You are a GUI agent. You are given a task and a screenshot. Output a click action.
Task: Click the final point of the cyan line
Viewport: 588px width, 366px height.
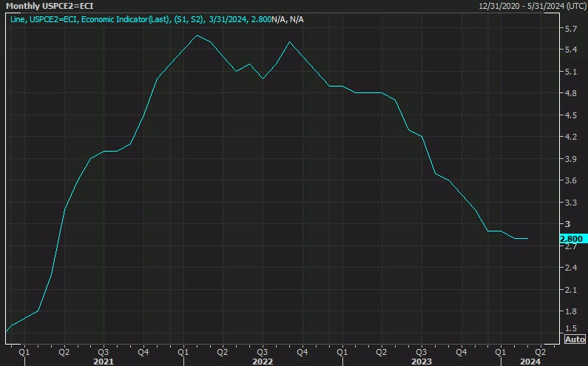point(527,239)
